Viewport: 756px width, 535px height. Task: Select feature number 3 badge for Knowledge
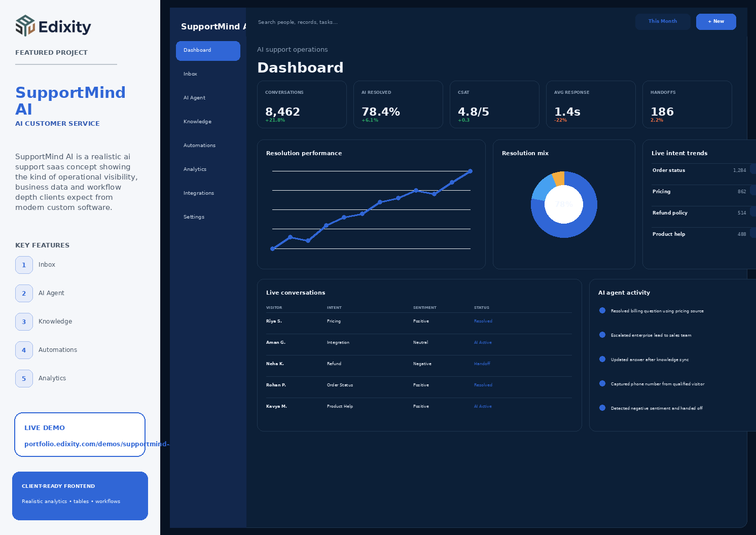tap(24, 322)
